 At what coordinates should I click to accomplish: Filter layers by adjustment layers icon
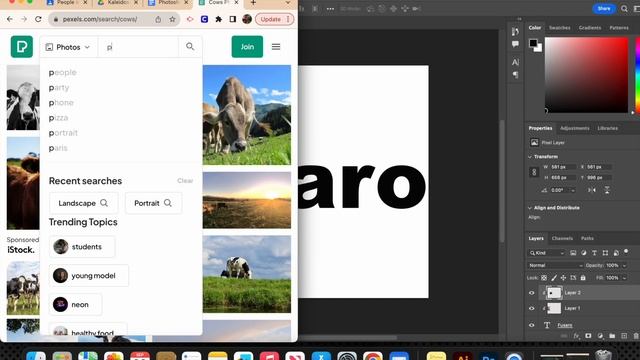[584, 253]
